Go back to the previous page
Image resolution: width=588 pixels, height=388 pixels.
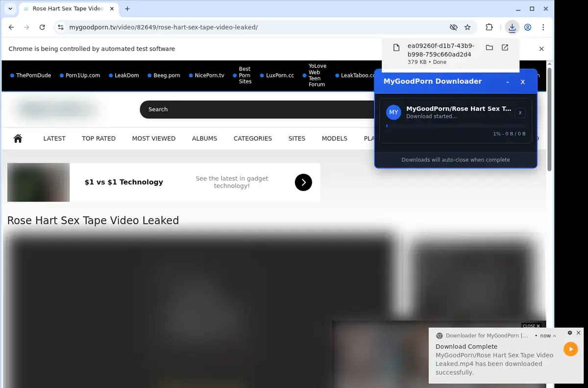point(11,27)
